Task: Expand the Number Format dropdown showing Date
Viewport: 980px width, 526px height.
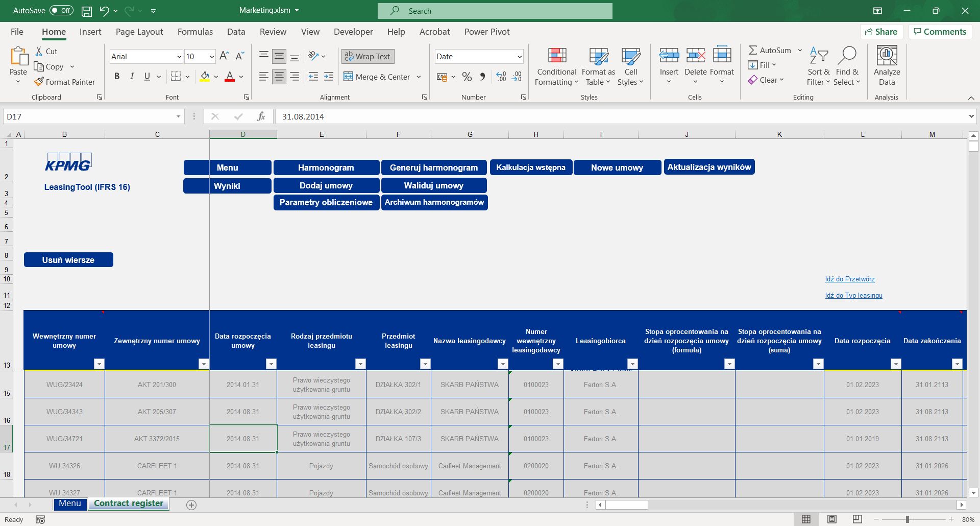Action: click(x=519, y=57)
